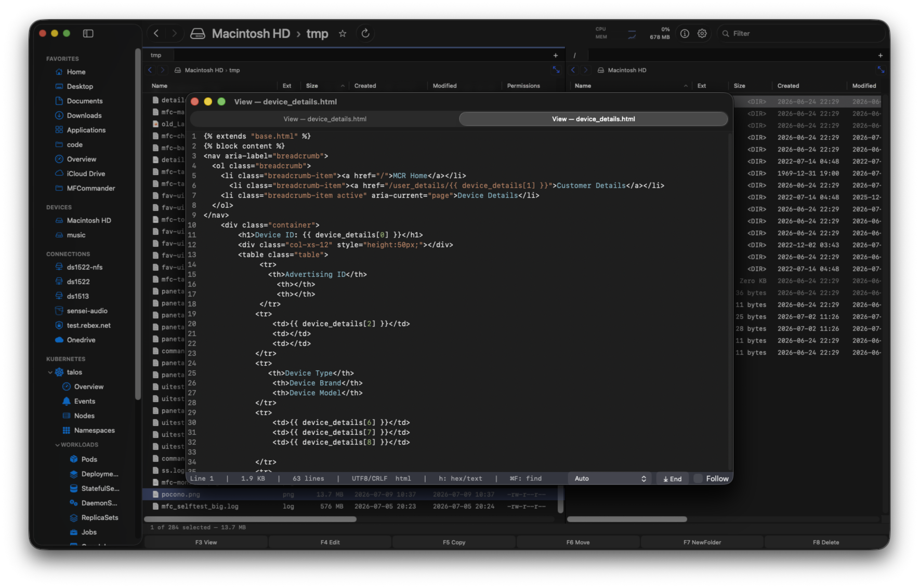Click the left panel horizontal scrollbar
Screen dimensions: 919x588
250,519
